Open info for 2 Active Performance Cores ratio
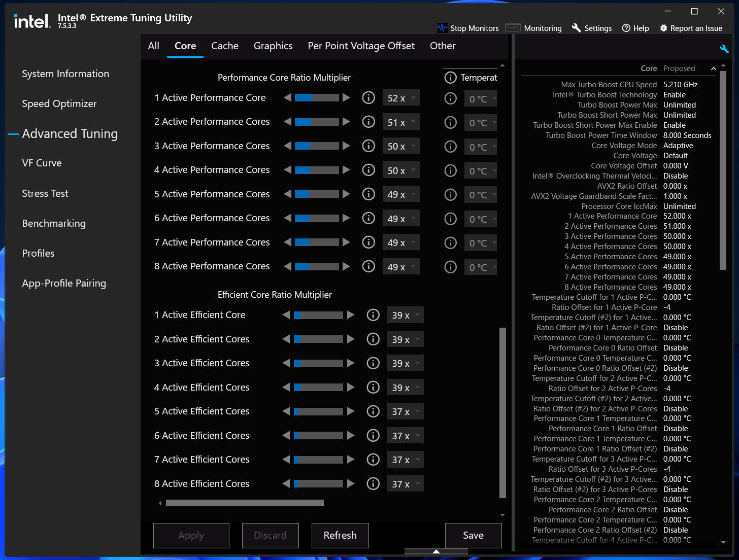Screen dimensions: 739x560 point(368,122)
